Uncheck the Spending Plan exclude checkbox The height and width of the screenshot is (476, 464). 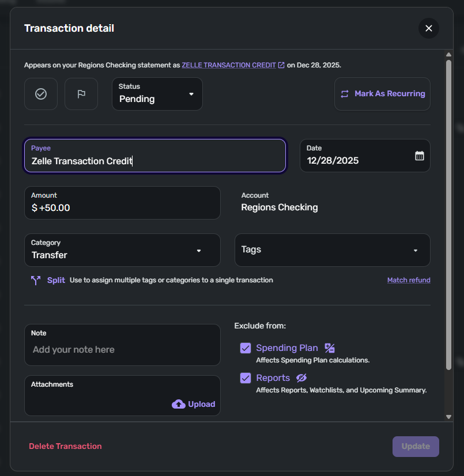pos(246,348)
